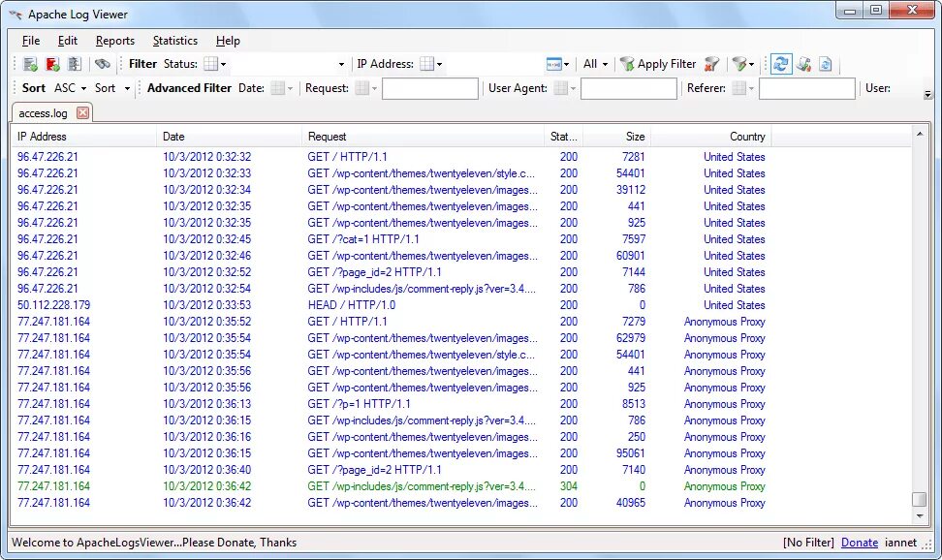Sort by the Stat... column header
This screenshot has height=560, width=942.
click(563, 137)
